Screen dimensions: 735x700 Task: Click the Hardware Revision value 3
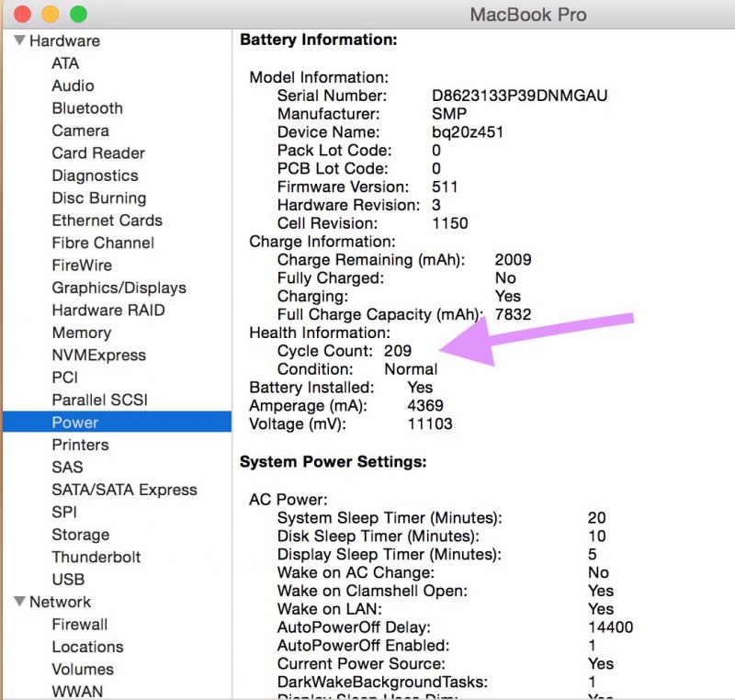pyautogui.click(x=435, y=205)
